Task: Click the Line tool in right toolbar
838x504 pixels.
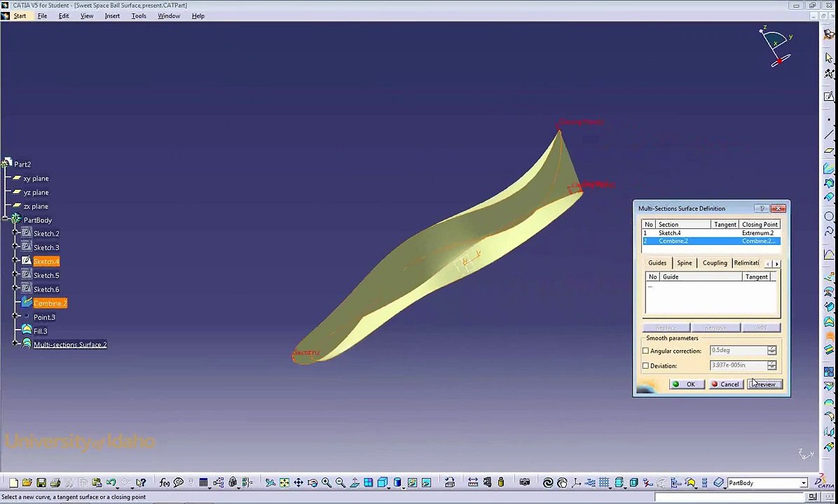Action: pyautogui.click(x=829, y=135)
